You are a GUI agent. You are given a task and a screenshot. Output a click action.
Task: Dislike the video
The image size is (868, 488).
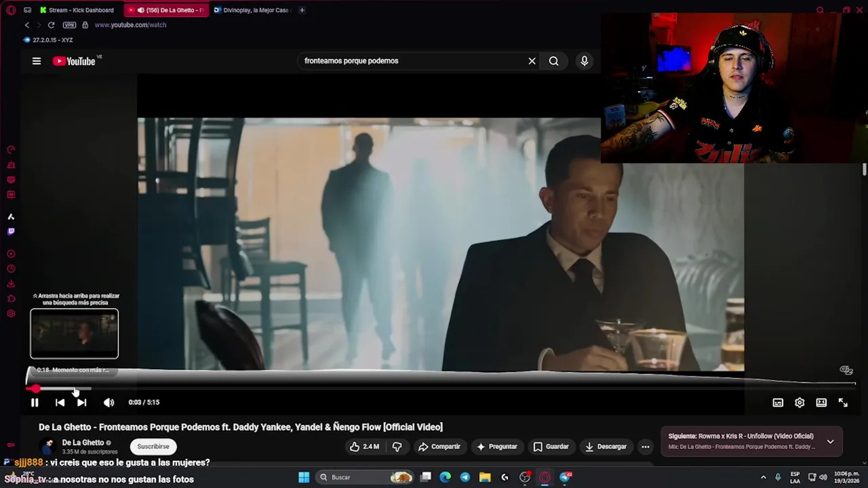[x=397, y=447]
